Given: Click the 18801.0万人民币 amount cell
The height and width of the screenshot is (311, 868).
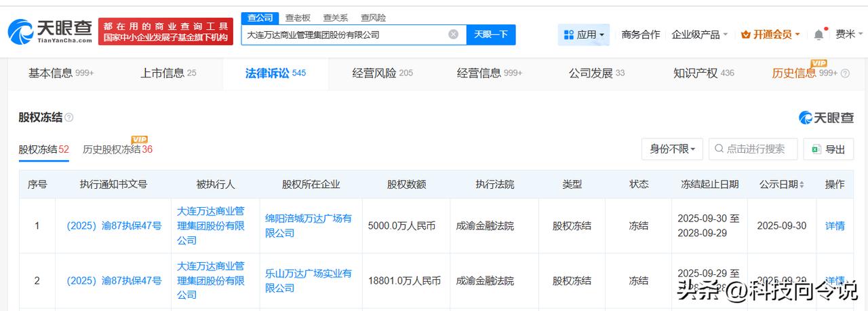Looking at the screenshot, I should coord(404,280).
